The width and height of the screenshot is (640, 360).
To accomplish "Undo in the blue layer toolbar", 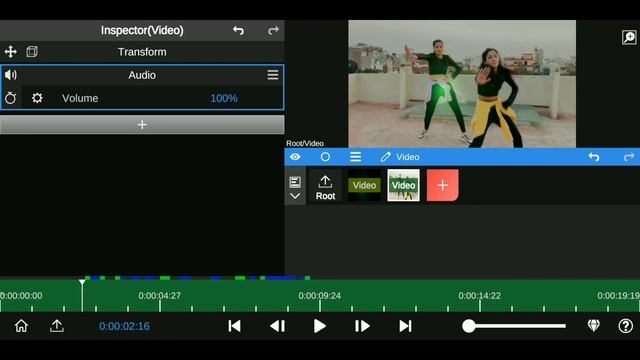I will (594, 157).
